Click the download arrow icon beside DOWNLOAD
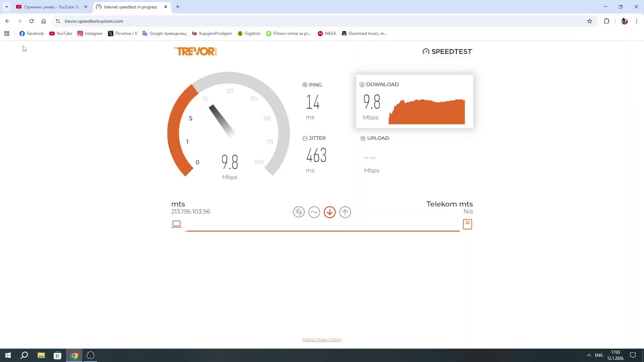The height and width of the screenshot is (362, 644). (362, 84)
